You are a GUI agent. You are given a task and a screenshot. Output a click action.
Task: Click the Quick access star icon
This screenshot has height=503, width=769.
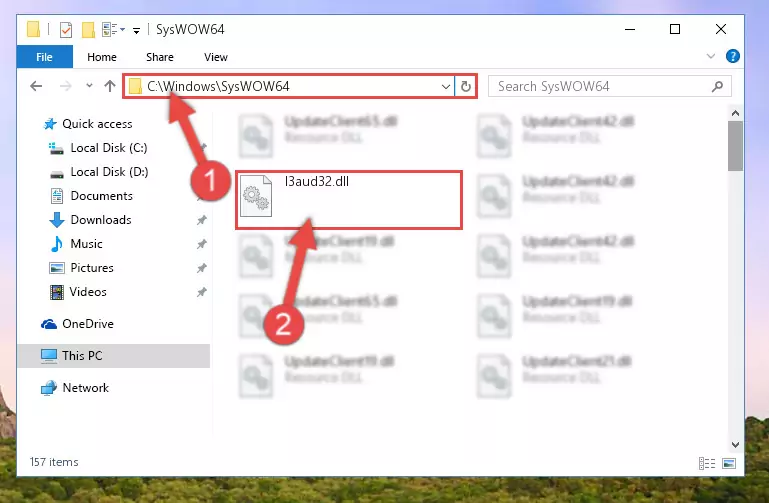50,124
